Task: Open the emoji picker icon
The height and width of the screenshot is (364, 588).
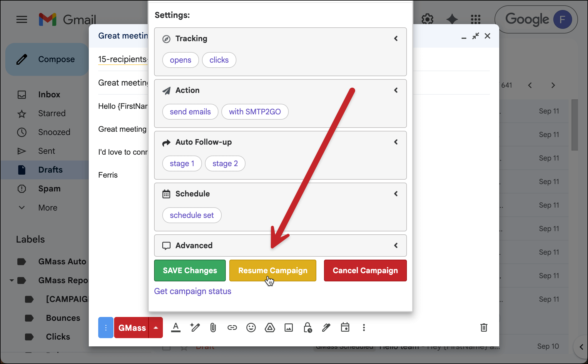Action: tap(251, 328)
